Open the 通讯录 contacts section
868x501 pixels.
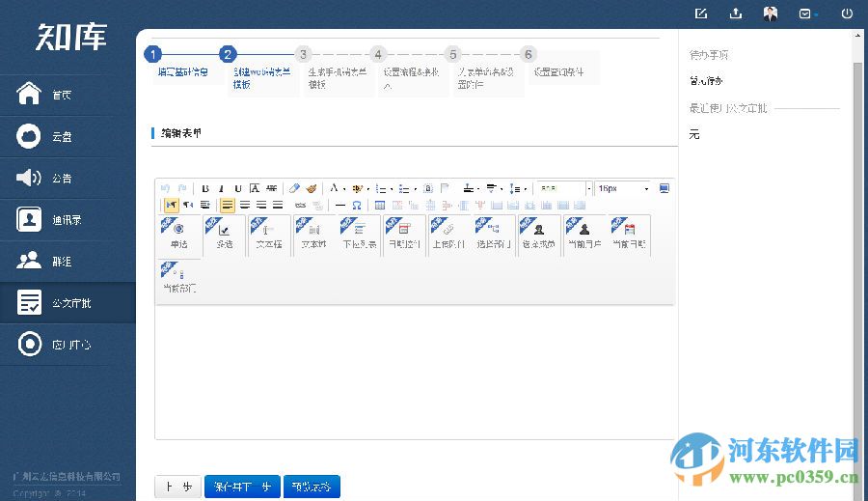68,219
